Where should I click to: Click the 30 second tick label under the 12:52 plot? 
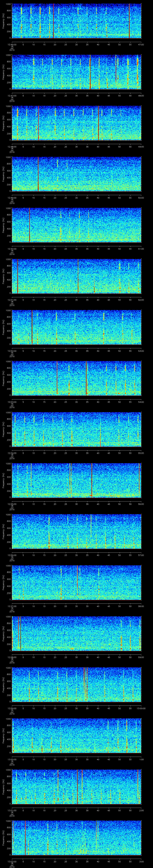(x=77, y=351)
